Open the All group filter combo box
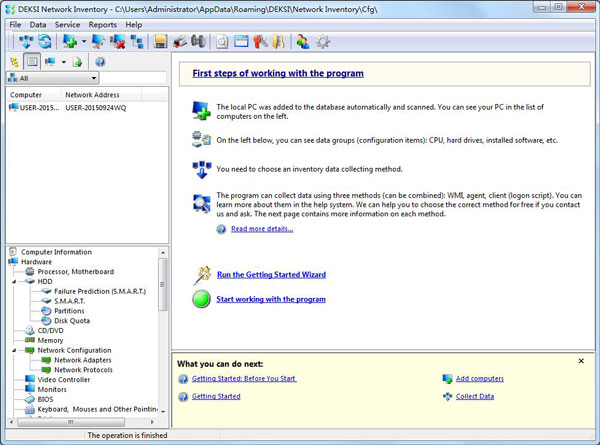600x445 pixels. [x=52, y=78]
